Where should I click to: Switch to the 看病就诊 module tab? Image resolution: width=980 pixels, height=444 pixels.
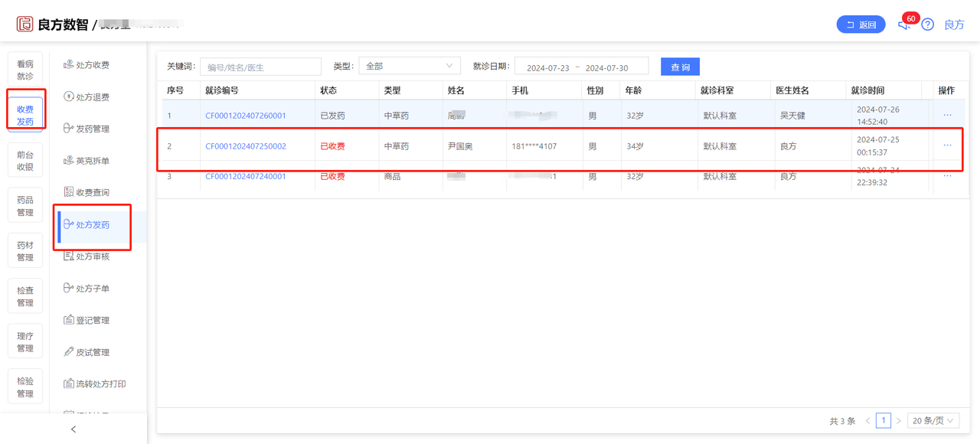click(x=25, y=70)
